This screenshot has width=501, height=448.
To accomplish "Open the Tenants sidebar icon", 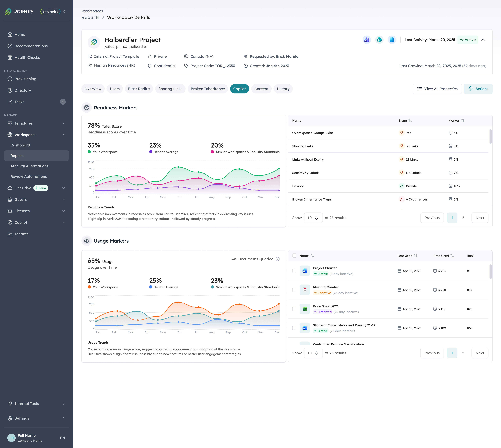I will point(10,234).
